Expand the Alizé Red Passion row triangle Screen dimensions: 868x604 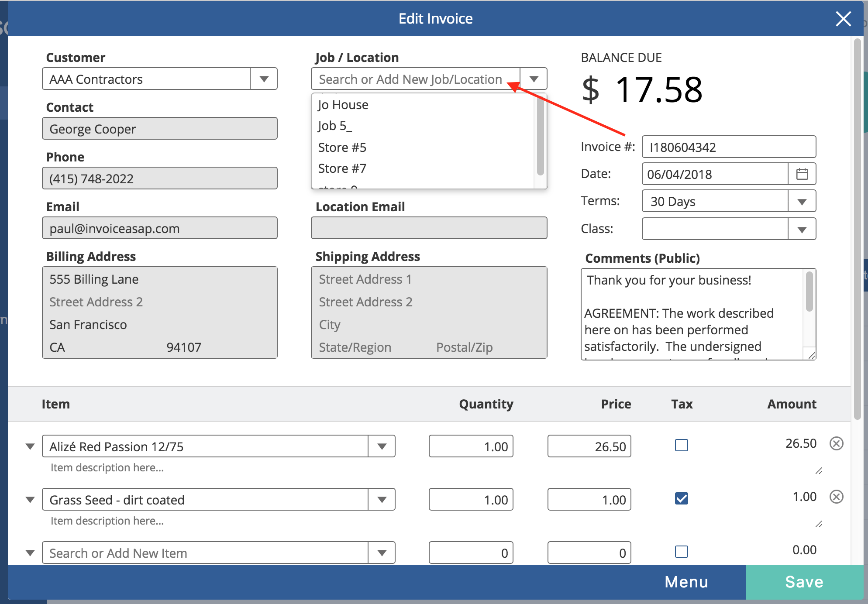pos(30,446)
